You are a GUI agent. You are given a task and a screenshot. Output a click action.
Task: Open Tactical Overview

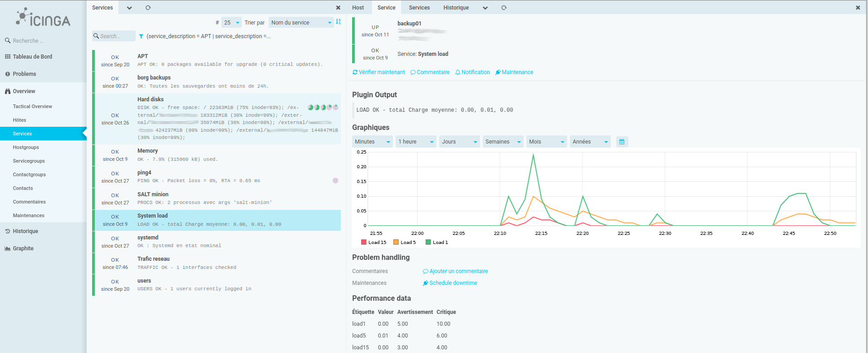coord(32,106)
